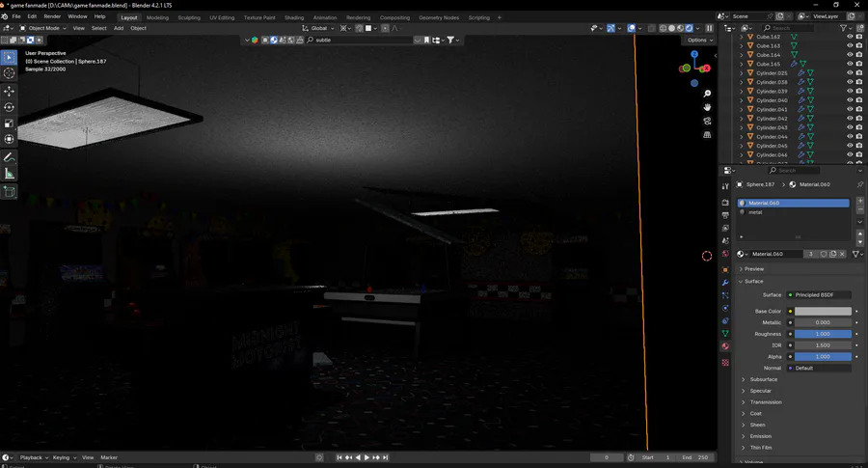
Task: Hide Cylinder.040 in viewport via eye icon
Action: (x=850, y=100)
